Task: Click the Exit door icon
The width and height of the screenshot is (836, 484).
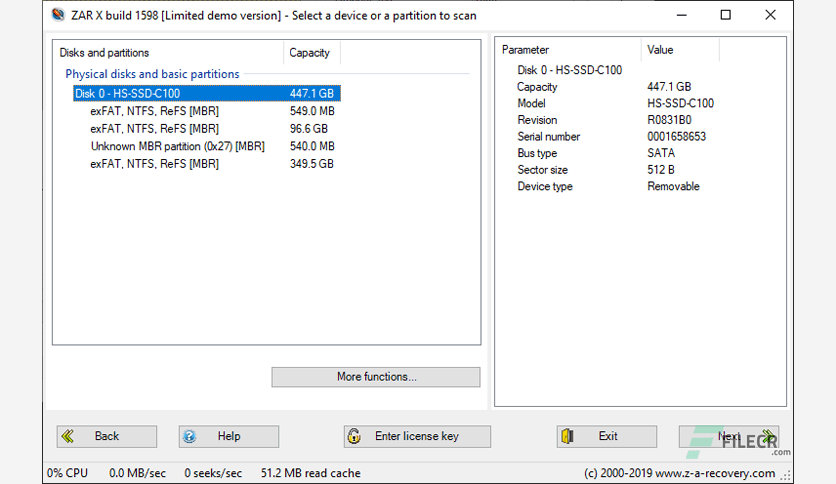Action: 567,436
